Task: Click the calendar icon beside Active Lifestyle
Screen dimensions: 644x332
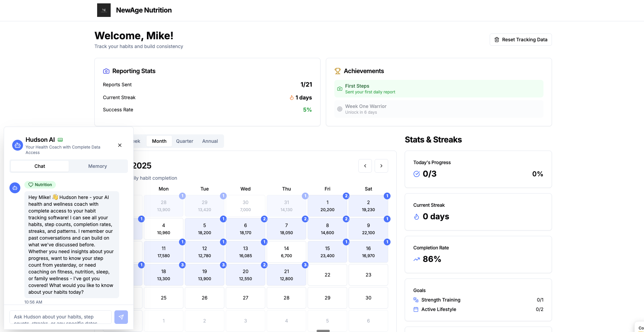Action: [x=415, y=309]
